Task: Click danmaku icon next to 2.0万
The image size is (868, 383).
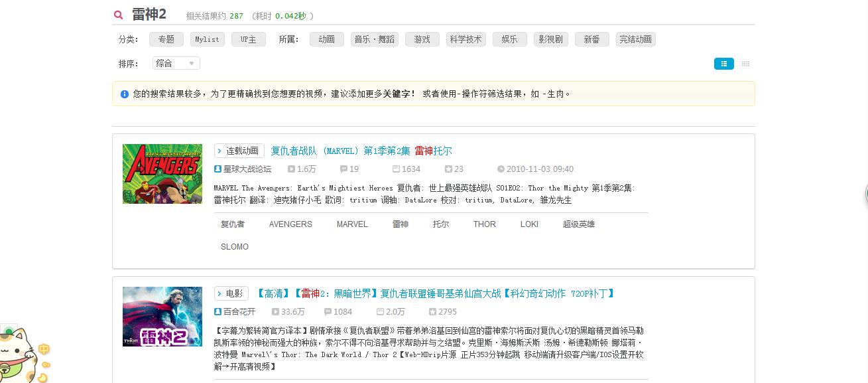Action: click(380, 312)
